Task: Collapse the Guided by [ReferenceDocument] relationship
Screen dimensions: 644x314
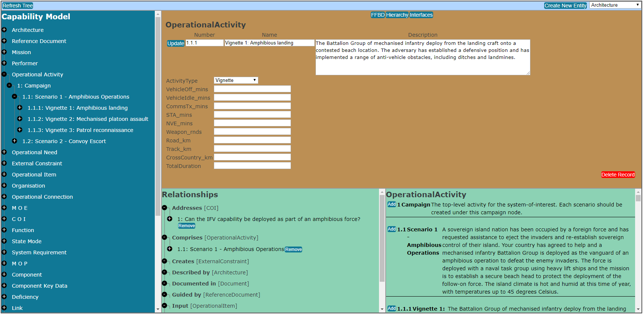Action: [164, 294]
